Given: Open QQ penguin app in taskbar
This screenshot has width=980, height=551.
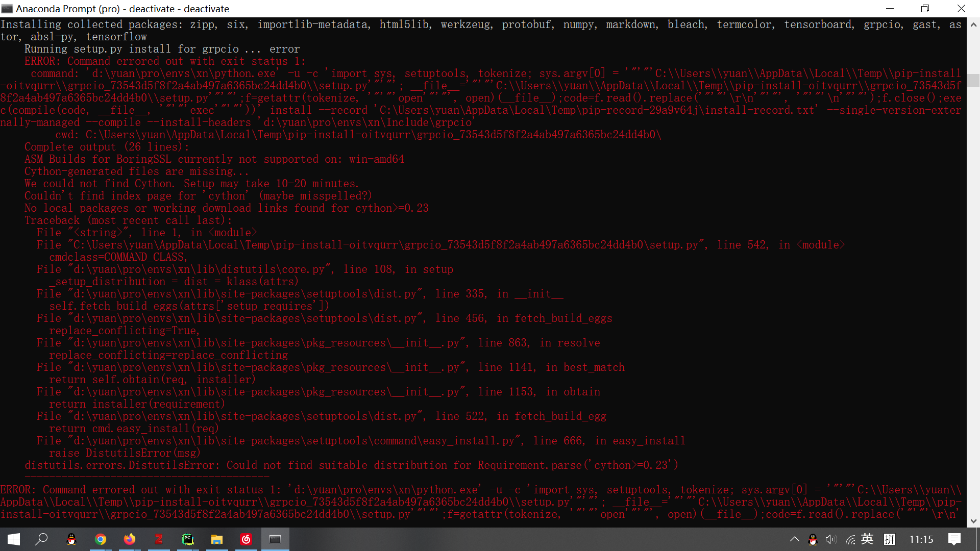Looking at the screenshot, I should 71,539.
